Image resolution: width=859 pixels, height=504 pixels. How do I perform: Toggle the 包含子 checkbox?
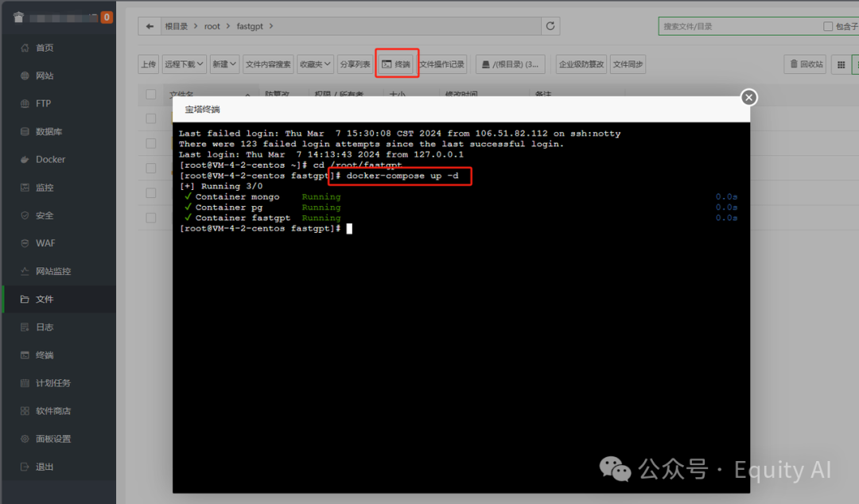[828, 26]
